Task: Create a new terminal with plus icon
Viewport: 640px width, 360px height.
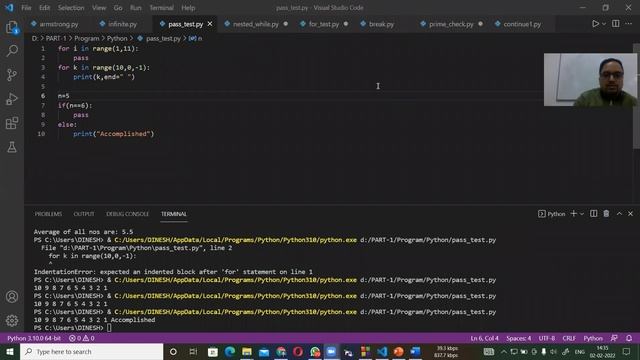Action: [x=573, y=213]
